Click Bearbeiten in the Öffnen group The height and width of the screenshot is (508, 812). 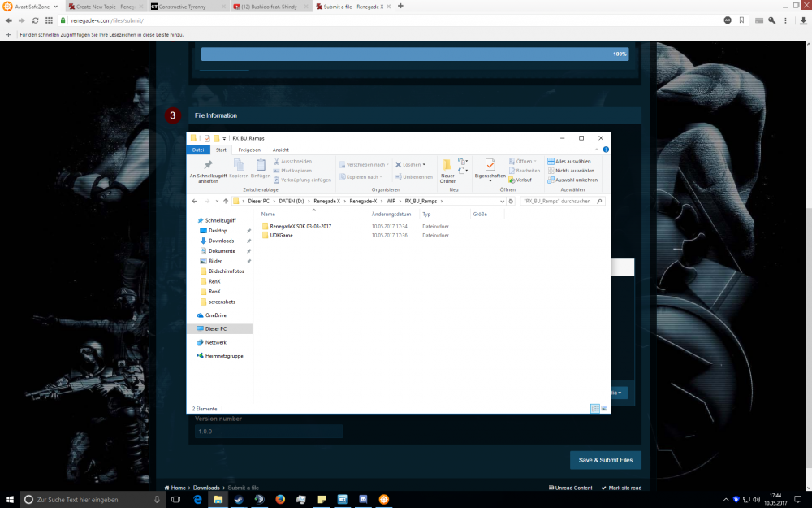(x=524, y=171)
